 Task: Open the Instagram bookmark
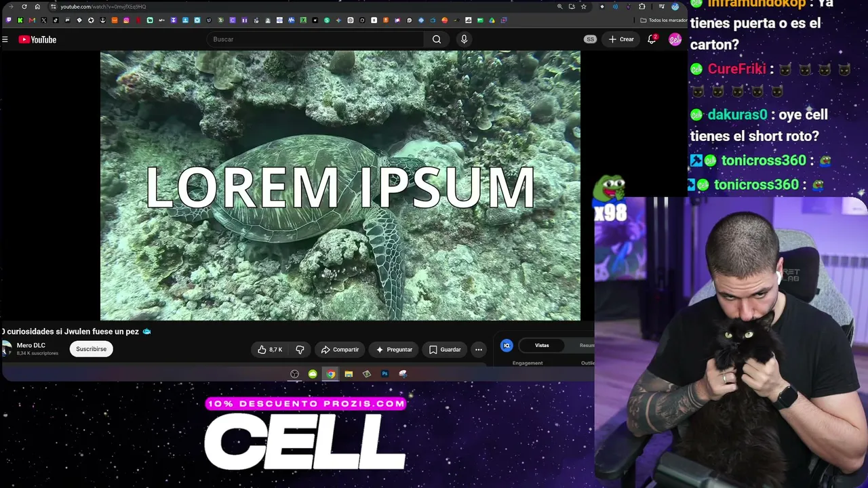[126, 20]
